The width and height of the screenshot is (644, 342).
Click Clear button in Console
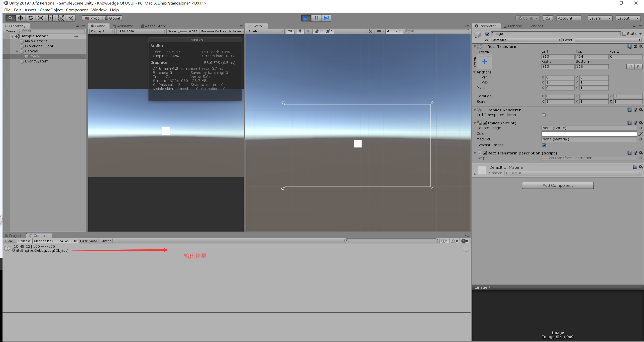[x=9, y=241]
